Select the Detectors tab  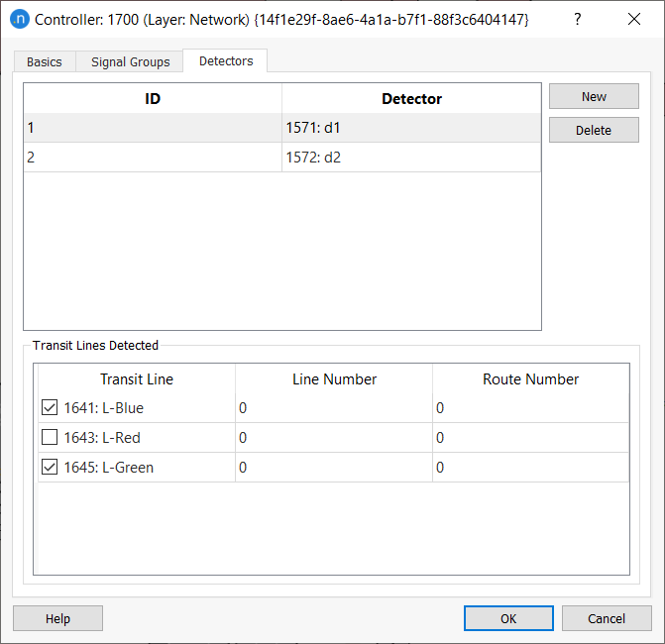coord(226,60)
